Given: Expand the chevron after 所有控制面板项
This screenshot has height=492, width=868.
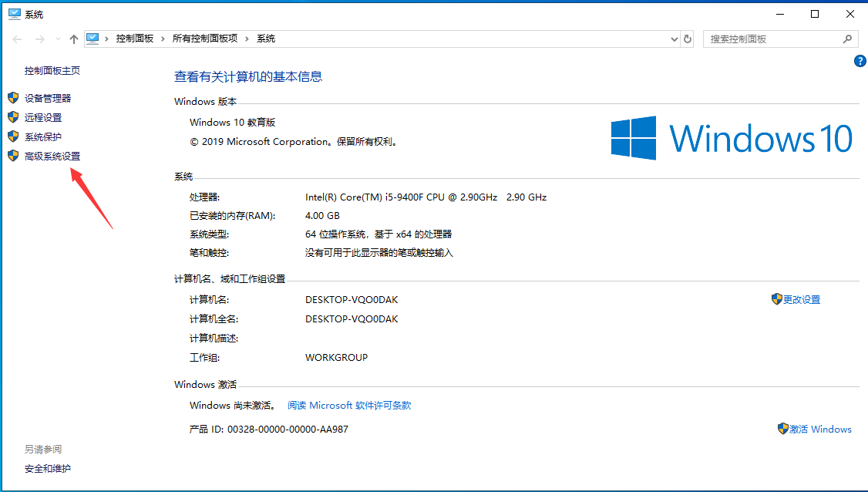Looking at the screenshot, I should [x=246, y=38].
